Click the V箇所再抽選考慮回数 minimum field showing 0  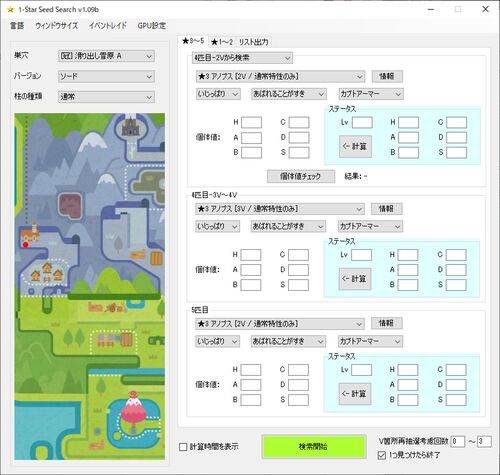tap(458, 441)
